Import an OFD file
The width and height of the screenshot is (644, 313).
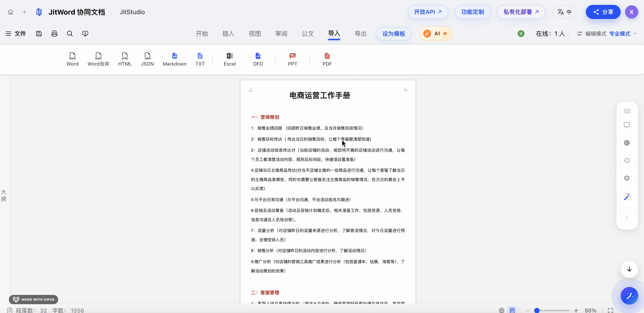[x=258, y=59]
